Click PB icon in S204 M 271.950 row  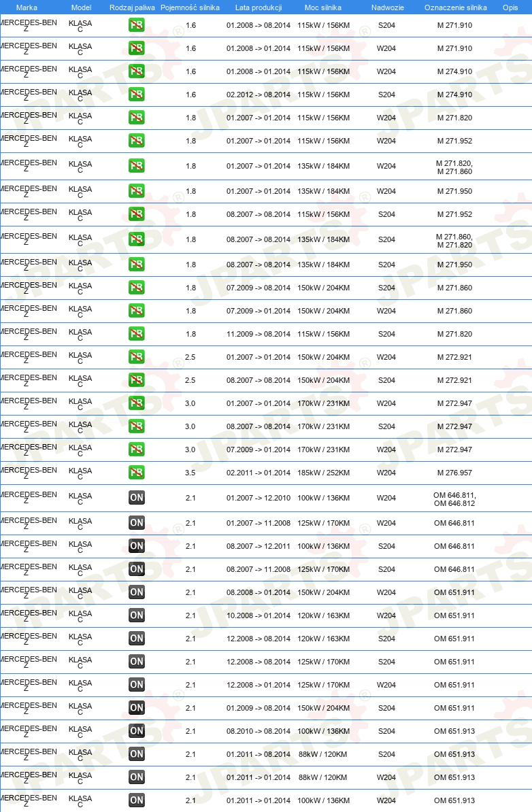[x=136, y=265]
